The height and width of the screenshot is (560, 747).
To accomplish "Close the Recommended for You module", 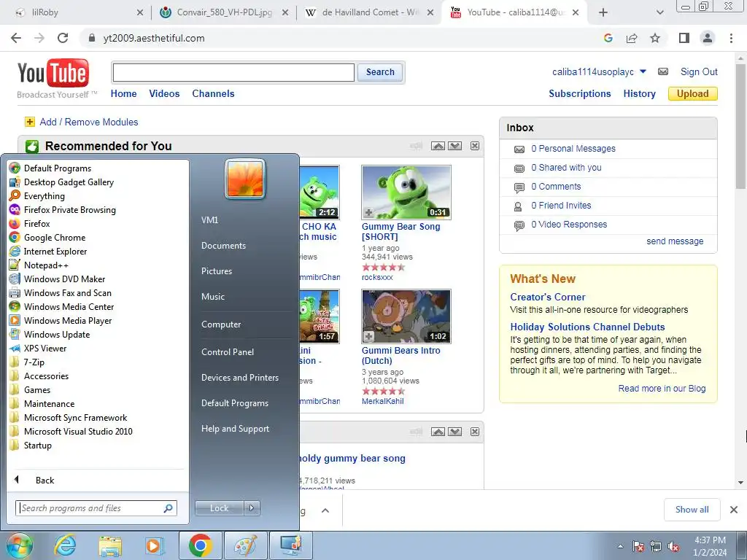I will click(475, 146).
